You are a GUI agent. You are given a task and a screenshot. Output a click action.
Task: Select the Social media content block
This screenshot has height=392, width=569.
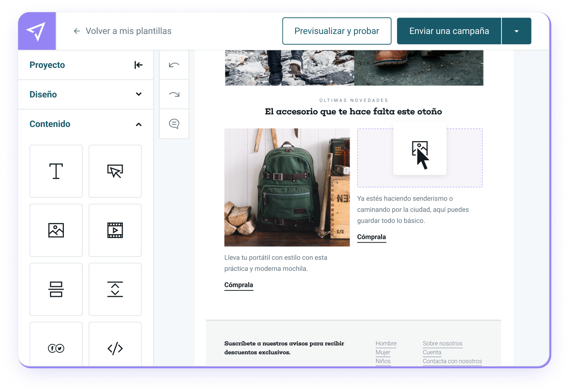click(x=56, y=344)
